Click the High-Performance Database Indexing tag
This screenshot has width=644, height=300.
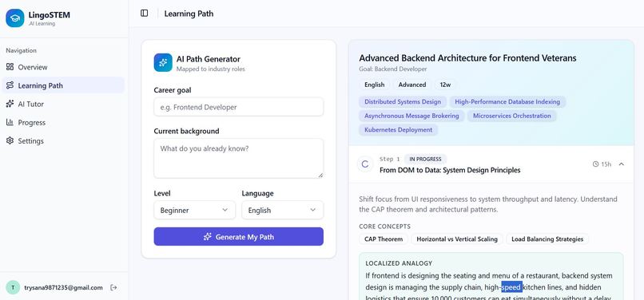click(507, 102)
